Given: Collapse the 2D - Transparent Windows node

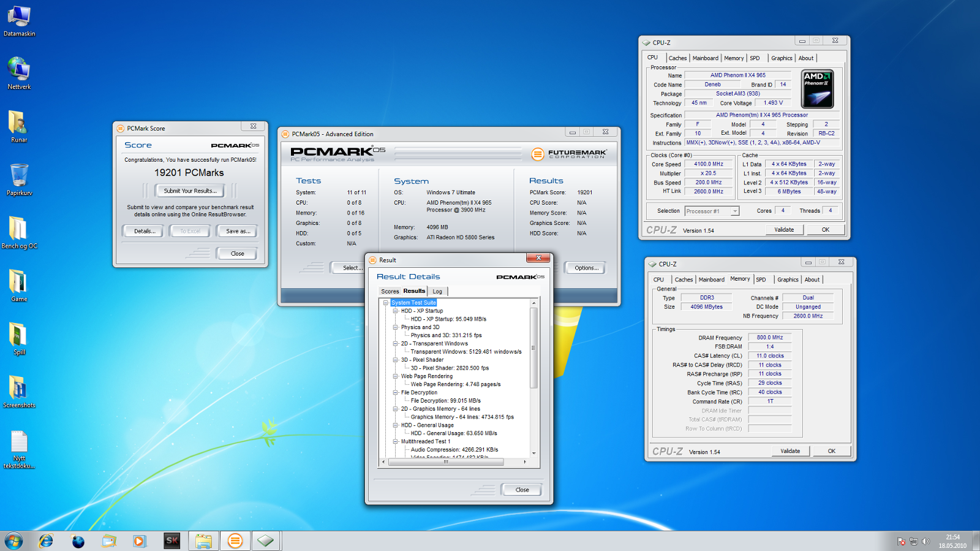Looking at the screenshot, I should [396, 343].
